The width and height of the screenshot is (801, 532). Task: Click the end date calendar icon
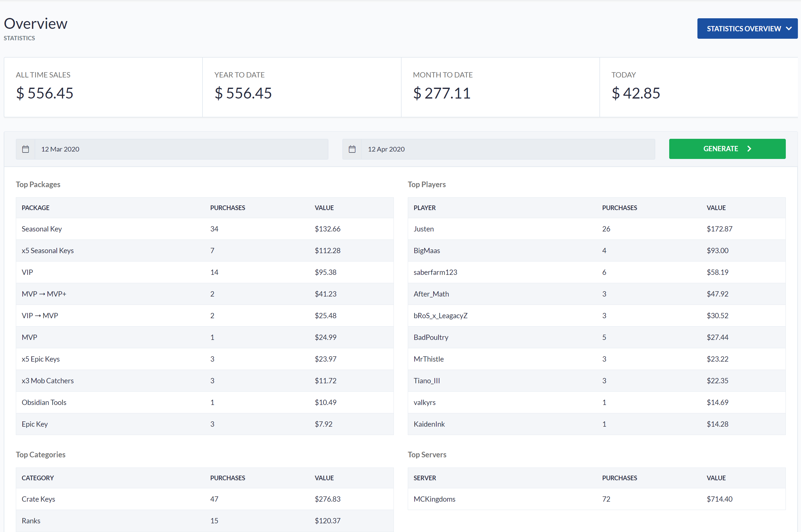pyautogui.click(x=352, y=149)
